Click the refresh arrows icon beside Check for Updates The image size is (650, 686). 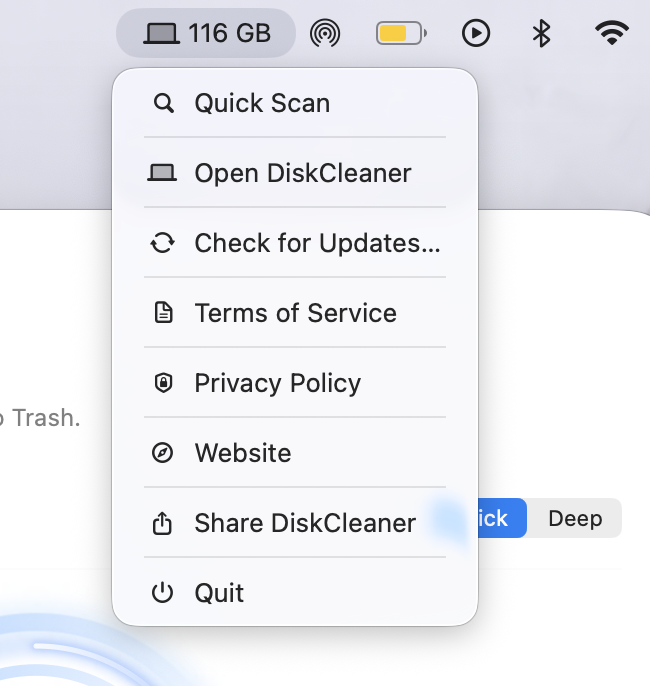163,243
